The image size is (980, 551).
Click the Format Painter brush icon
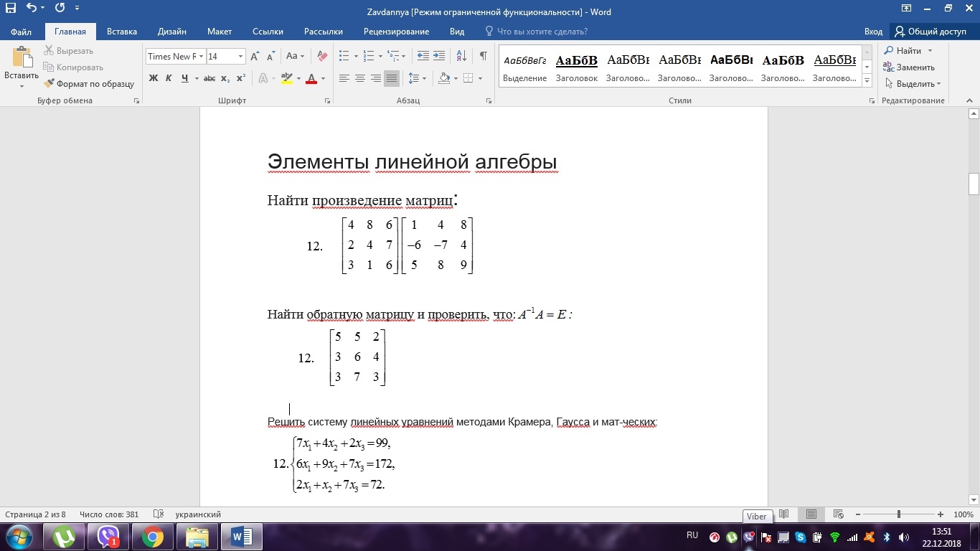49,84
